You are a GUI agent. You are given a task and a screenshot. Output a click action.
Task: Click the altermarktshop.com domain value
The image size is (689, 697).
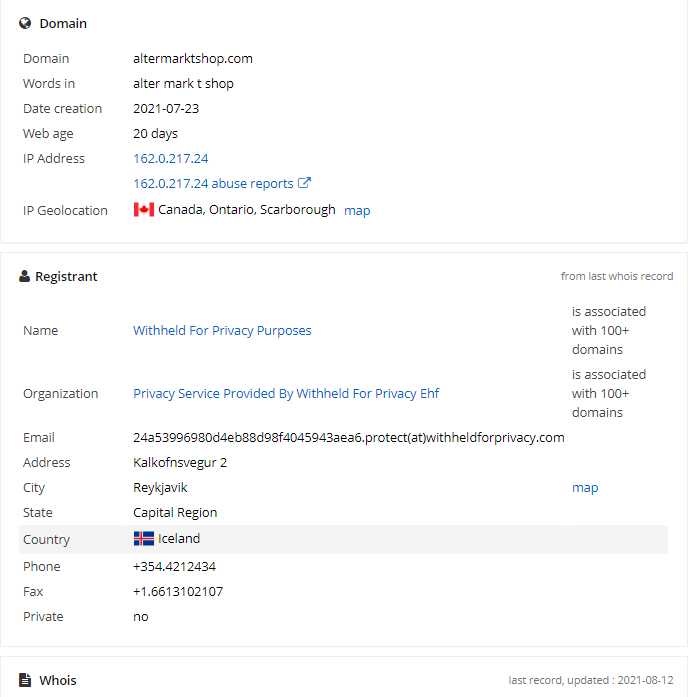193,58
